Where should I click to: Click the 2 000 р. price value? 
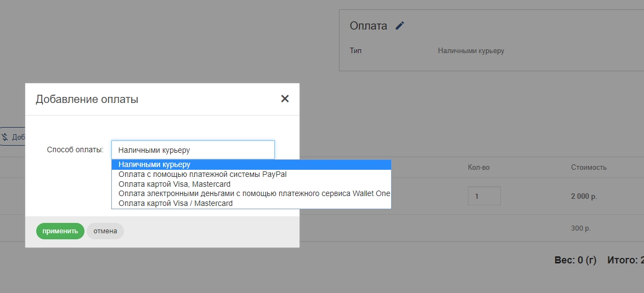584,196
